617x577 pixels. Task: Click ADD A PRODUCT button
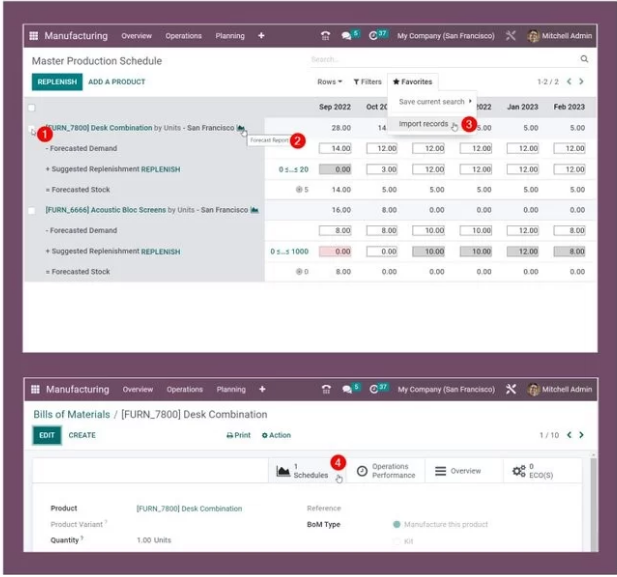pos(116,82)
